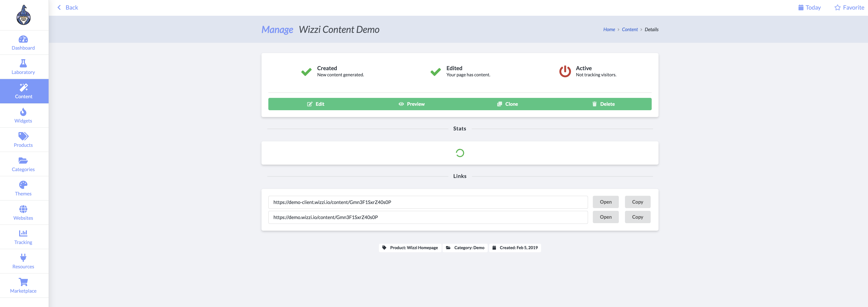Select the Content magic wand icon
This screenshot has height=307, width=868.
(24, 88)
